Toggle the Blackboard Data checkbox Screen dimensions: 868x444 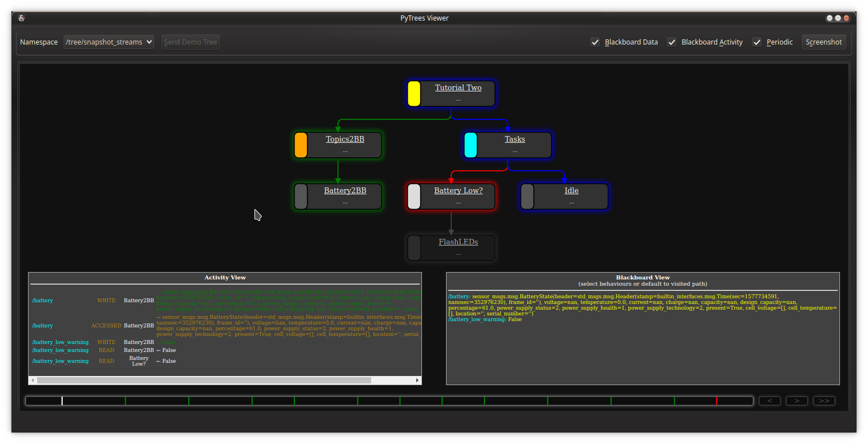(x=595, y=42)
